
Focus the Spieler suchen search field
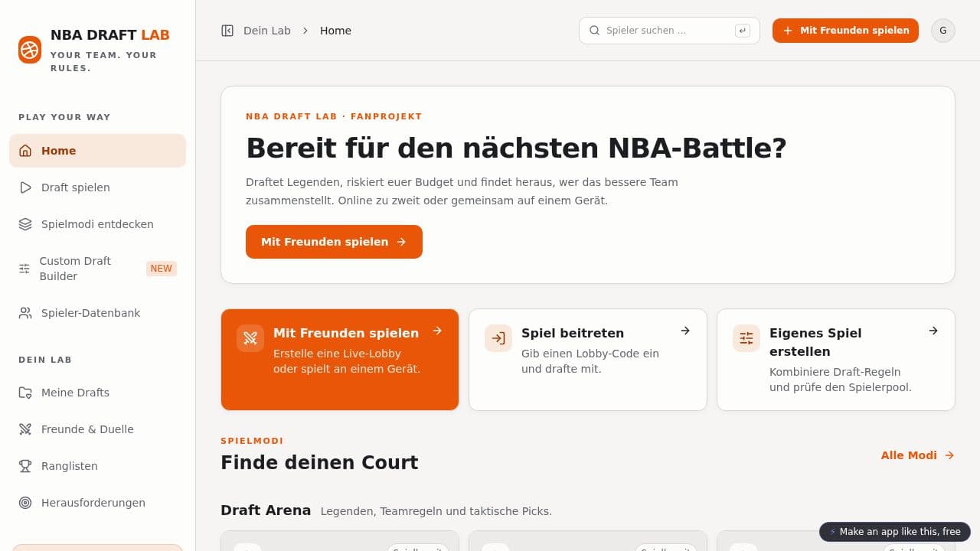pyautogui.click(x=669, y=31)
